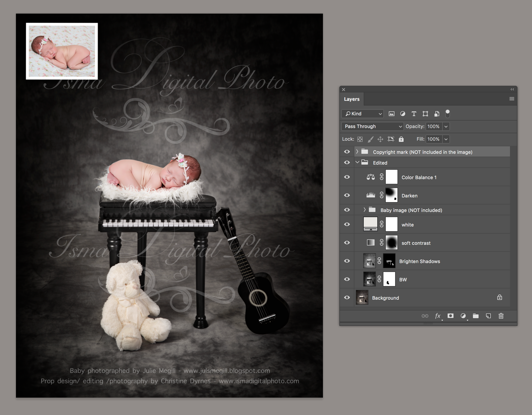Prevent artboard auto-nesting lock icon

[x=391, y=139]
